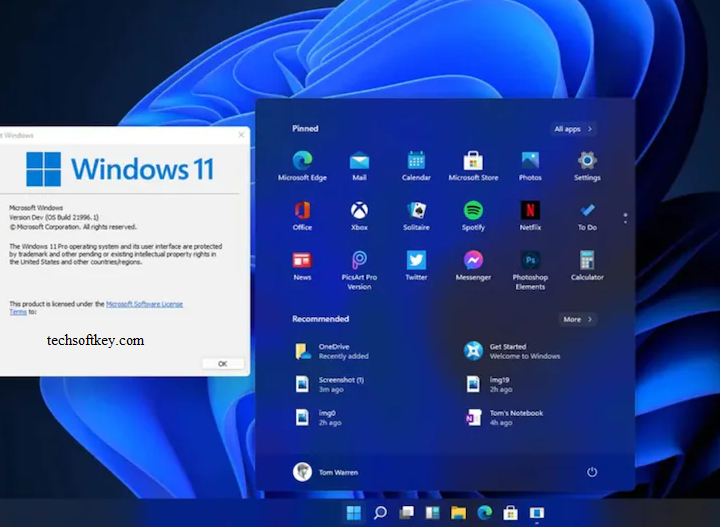Viewport: 720px width, 527px height.
Task: Select the winver app on taskbar
Action: [536, 512]
